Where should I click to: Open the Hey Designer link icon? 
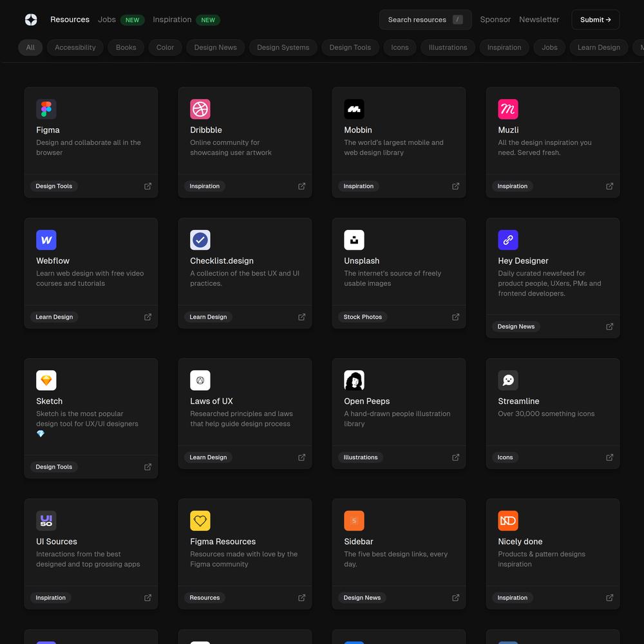(x=508, y=240)
